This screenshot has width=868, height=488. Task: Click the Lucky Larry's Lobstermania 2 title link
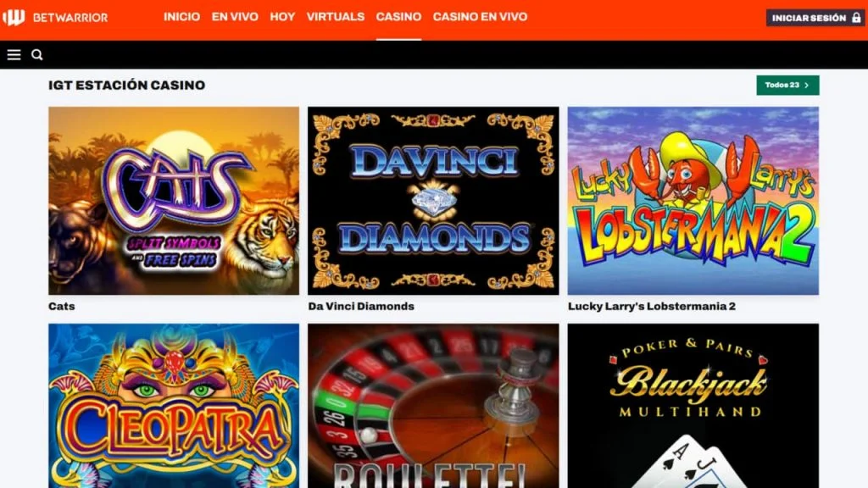652,306
